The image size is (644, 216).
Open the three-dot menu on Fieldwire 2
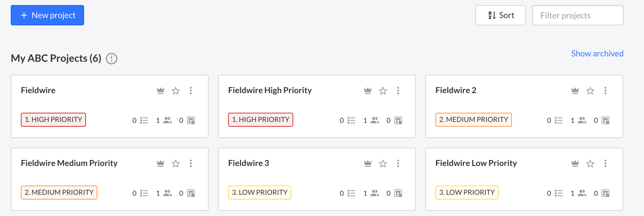pos(606,91)
